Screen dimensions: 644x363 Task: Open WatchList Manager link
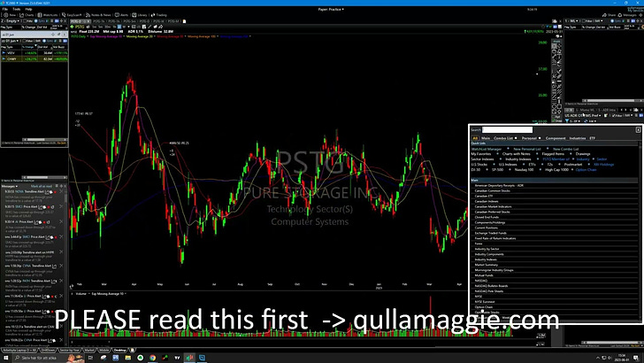(487, 149)
